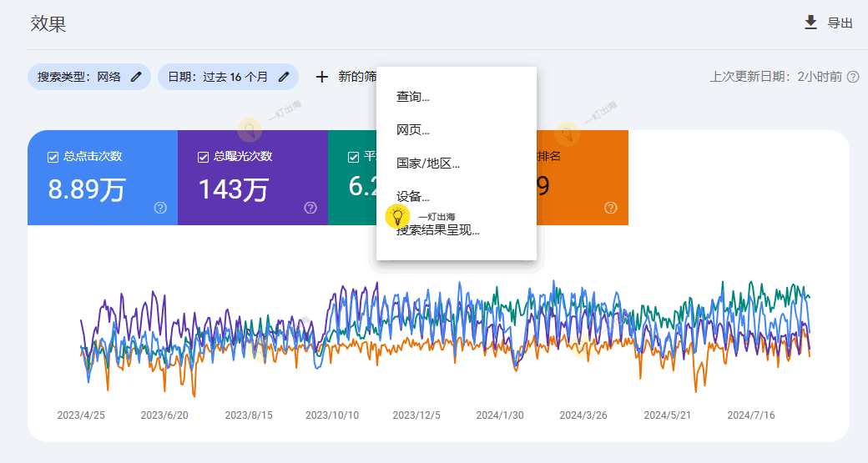The image size is (868, 463).
Task: Toggle the 总曝光次数 checkbox
Action: point(203,156)
